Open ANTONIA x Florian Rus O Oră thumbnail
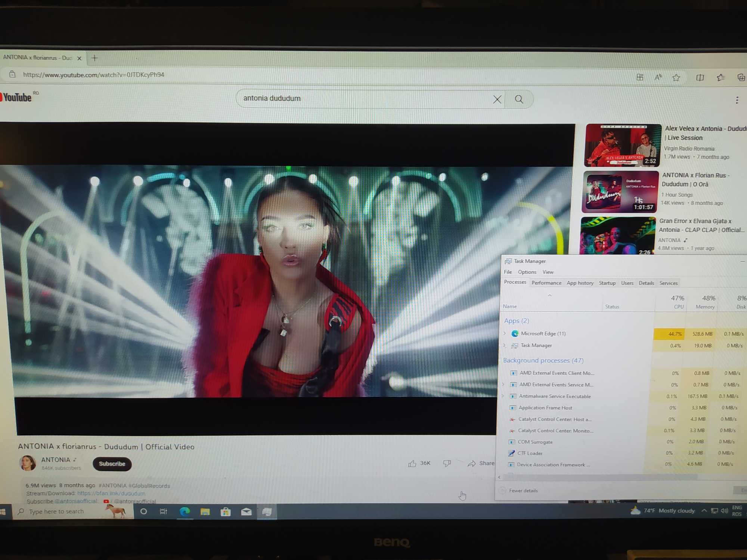The image size is (747, 560). click(620, 192)
